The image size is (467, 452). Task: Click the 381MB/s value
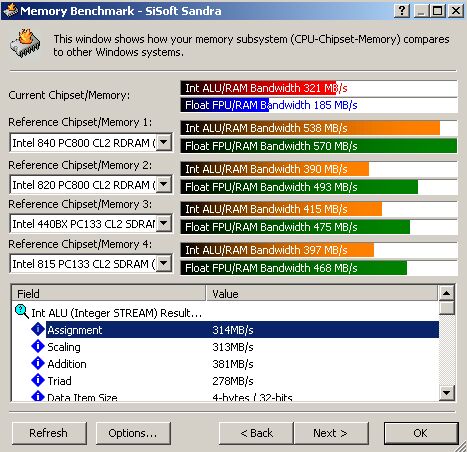click(233, 364)
